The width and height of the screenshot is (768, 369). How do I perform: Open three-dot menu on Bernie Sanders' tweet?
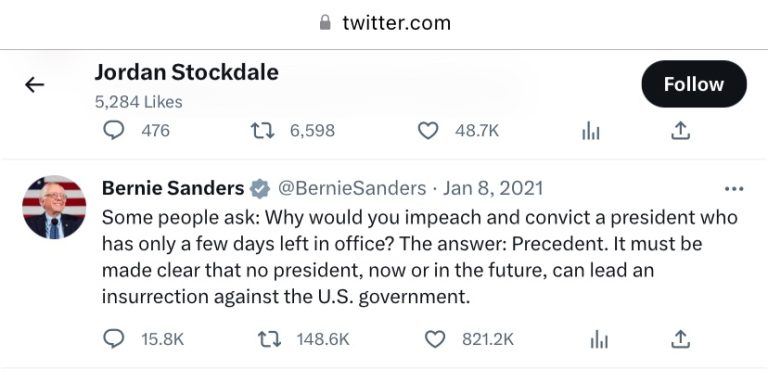[734, 189]
